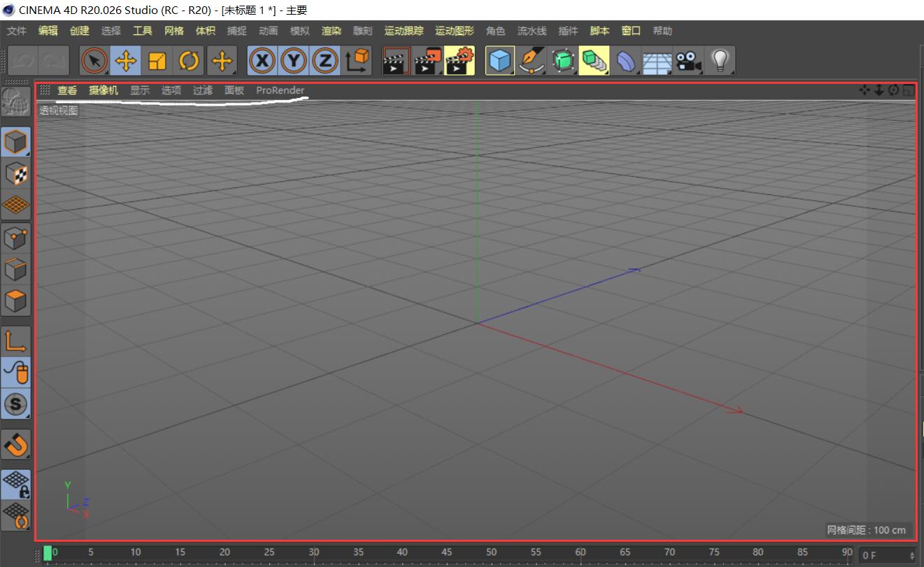Screen dimensions: 924x567
Task: Click viewport orbit camera icon
Action: point(893,90)
